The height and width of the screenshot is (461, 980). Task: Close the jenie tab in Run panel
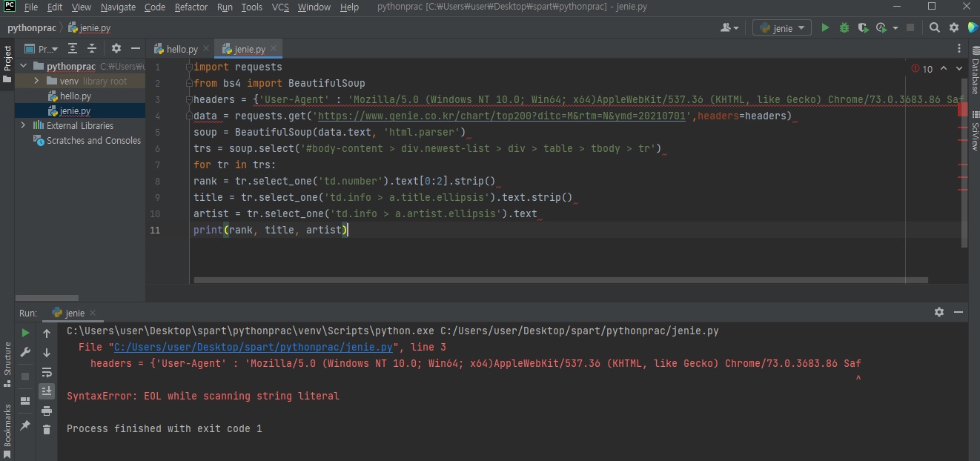click(93, 312)
